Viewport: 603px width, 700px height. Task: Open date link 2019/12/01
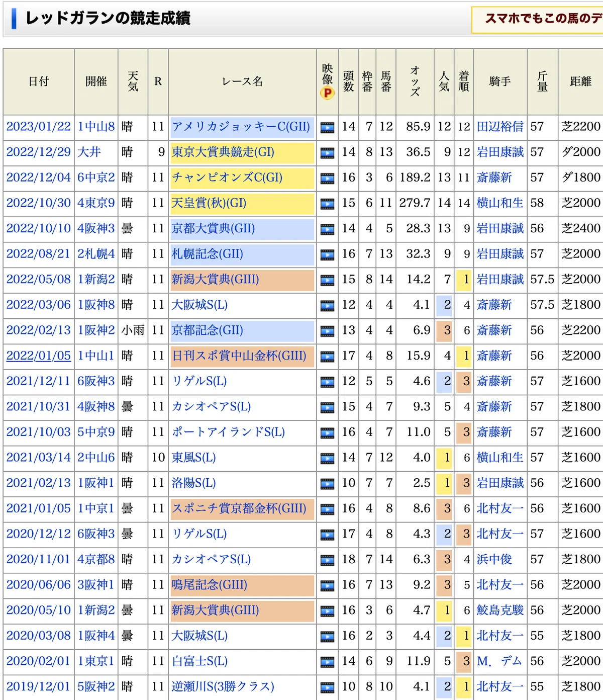pos(39,686)
